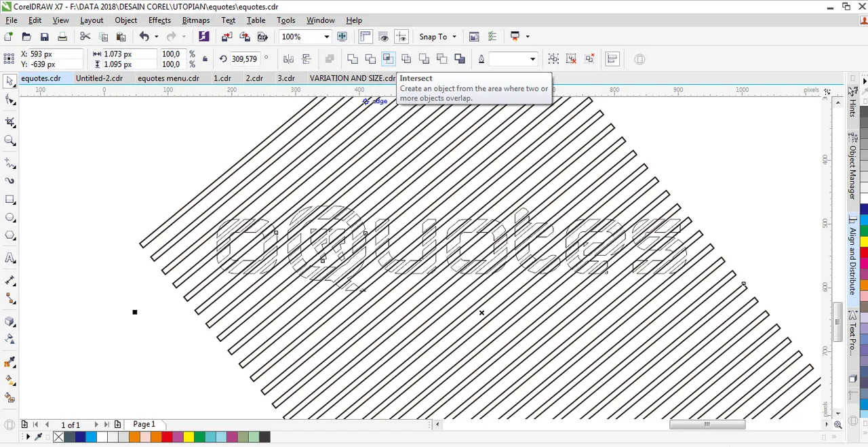Select the Crop tool
The height and width of the screenshot is (447, 868).
click(10, 122)
